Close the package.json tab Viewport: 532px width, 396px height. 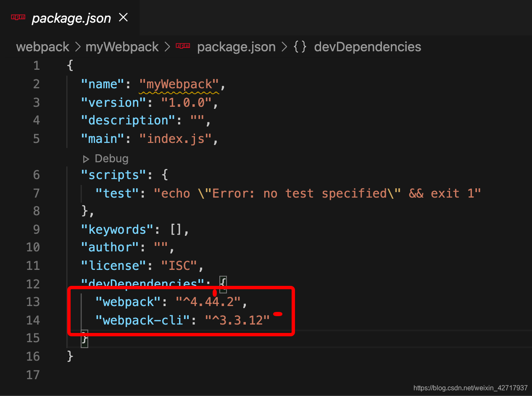click(x=123, y=18)
